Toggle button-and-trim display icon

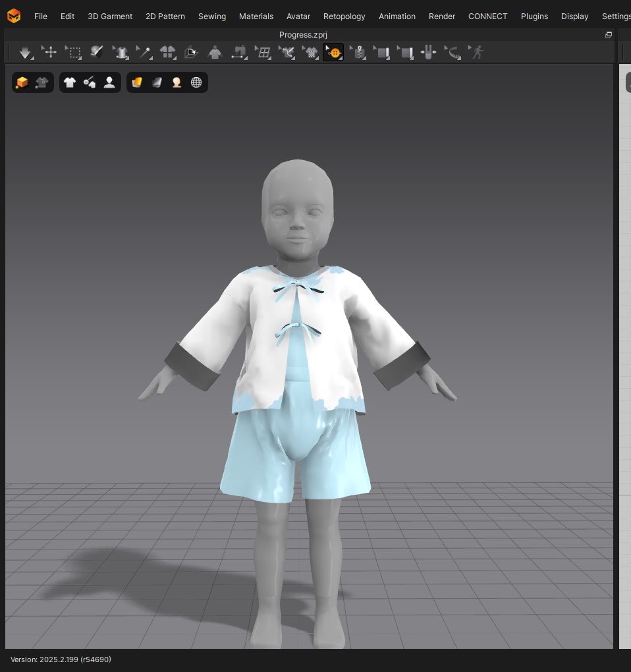coord(90,82)
